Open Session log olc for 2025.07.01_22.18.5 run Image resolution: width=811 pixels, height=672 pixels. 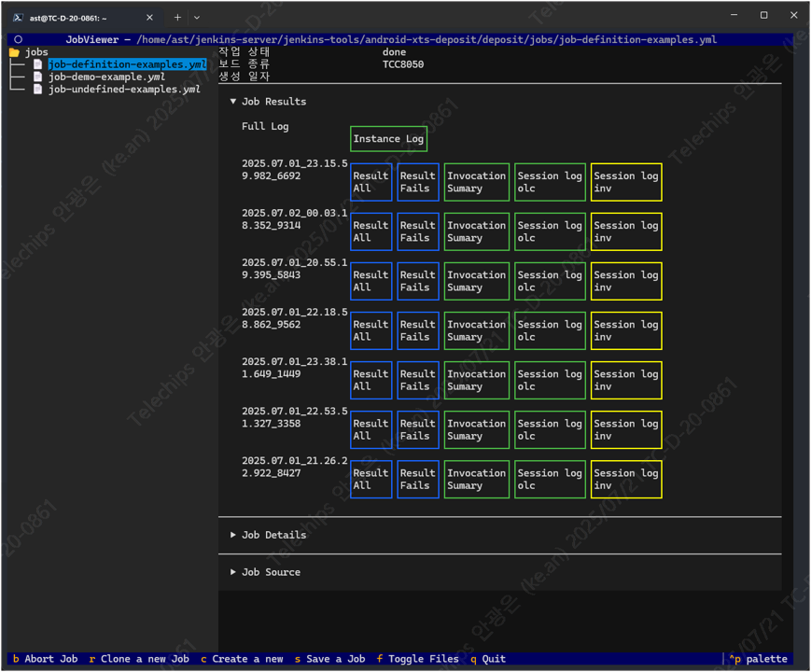tap(550, 330)
